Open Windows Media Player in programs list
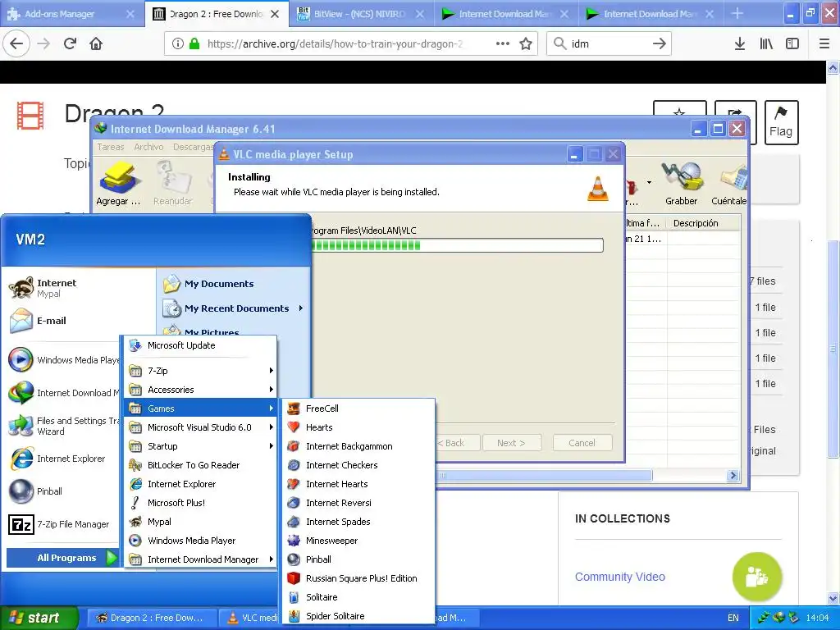Image resolution: width=840 pixels, height=630 pixels. (x=200, y=541)
